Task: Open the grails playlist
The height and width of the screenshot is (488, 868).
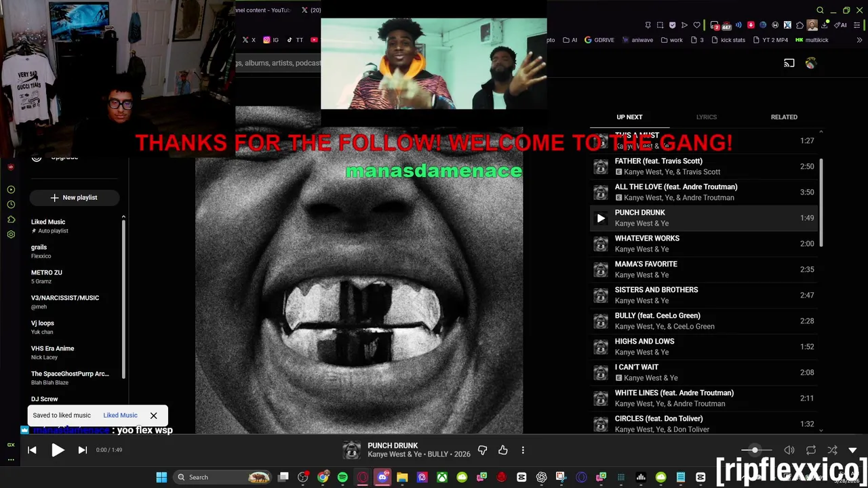Action: pos(75,251)
